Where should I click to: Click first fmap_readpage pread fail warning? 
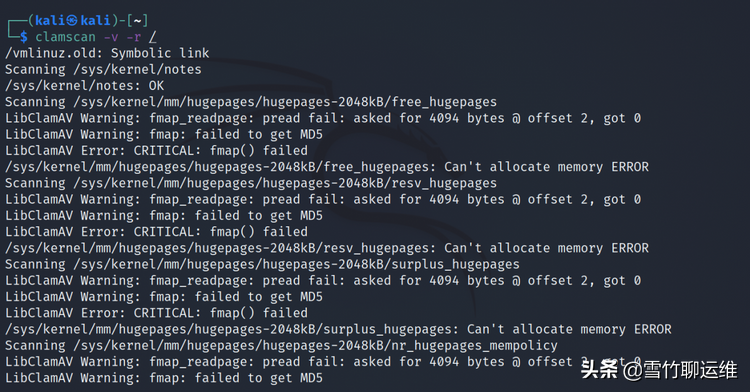(x=323, y=118)
